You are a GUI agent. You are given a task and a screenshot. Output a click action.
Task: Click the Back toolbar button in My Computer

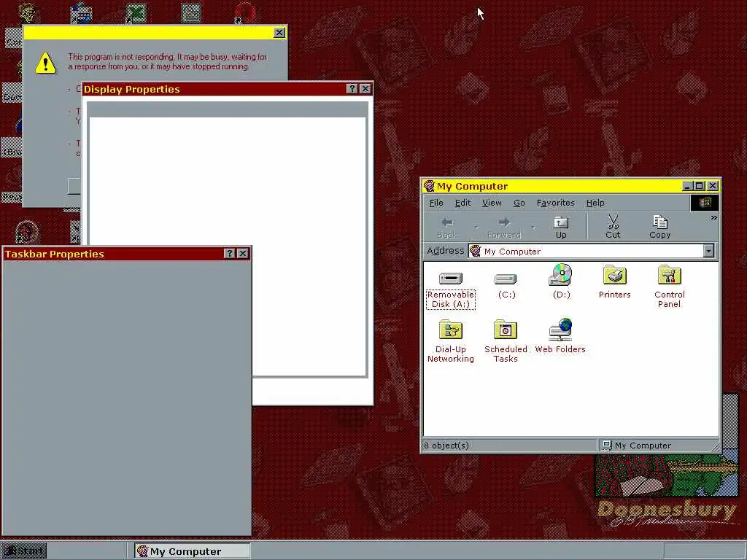[x=447, y=227]
